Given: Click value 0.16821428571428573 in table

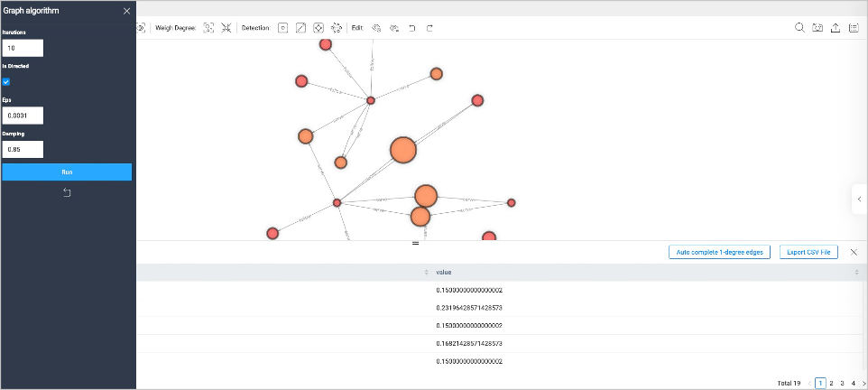Looking at the screenshot, I should click(469, 343).
